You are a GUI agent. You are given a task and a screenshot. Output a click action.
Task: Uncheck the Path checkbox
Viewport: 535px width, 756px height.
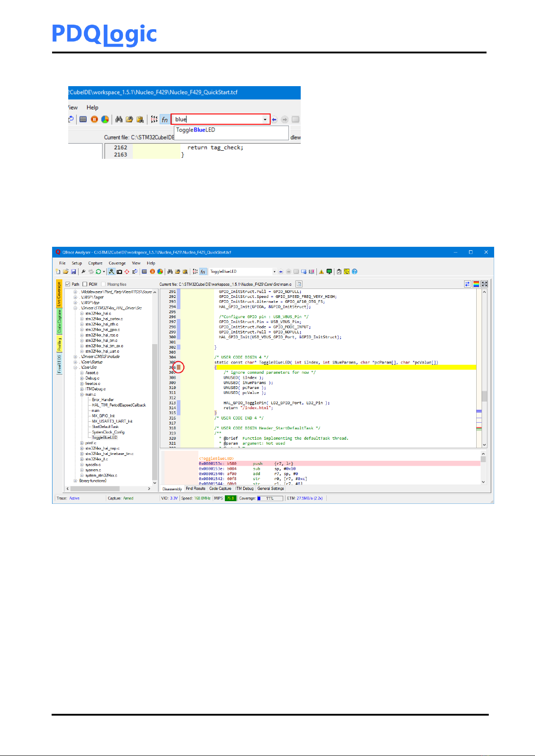pos(68,284)
